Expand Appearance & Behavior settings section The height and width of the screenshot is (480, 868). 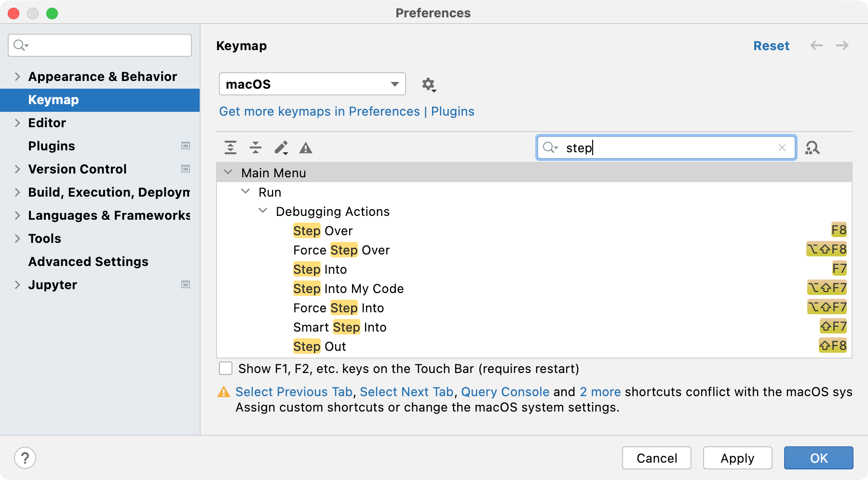(17, 77)
